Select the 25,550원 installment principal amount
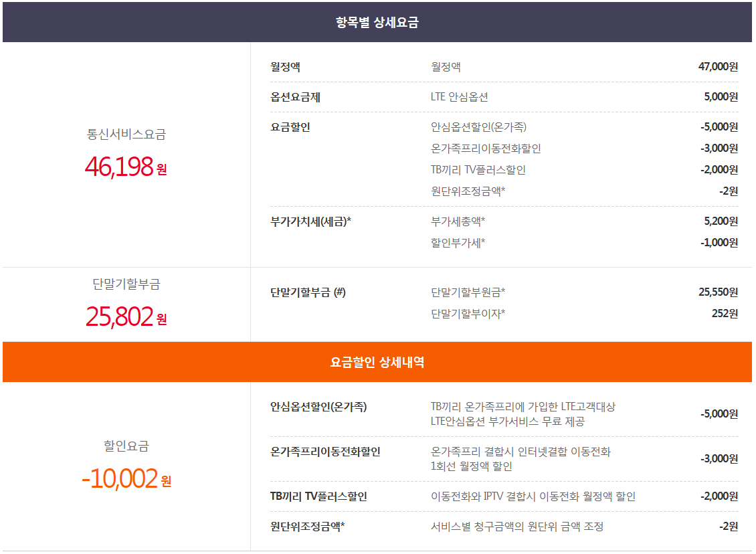Image resolution: width=756 pixels, height=554 pixels. coord(718,292)
